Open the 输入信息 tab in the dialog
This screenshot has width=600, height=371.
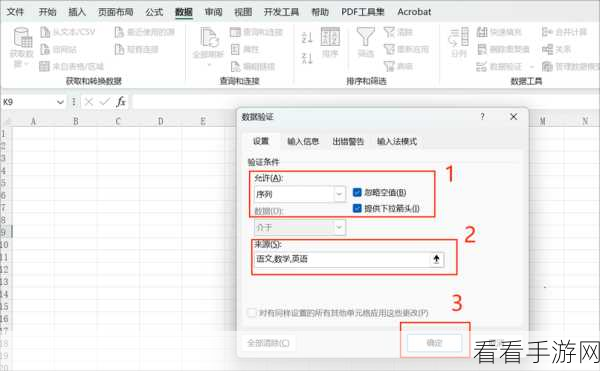pyautogui.click(x=303, y=142)
